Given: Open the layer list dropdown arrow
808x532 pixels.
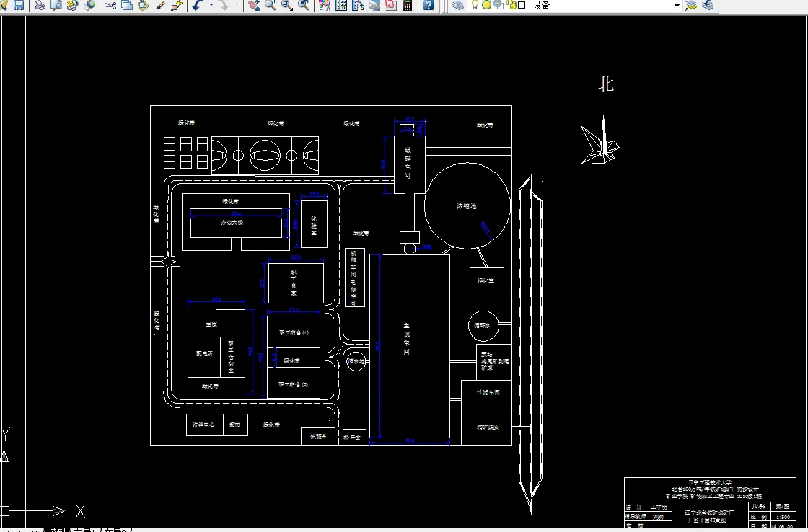Looking at the screenshot, I should 677,5.
